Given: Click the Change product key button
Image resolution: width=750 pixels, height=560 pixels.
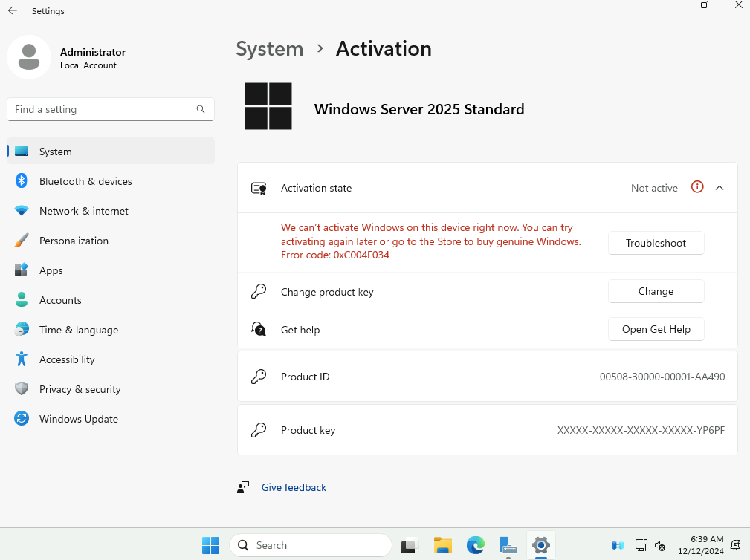Looking at the screenshot, I should 656,291.
